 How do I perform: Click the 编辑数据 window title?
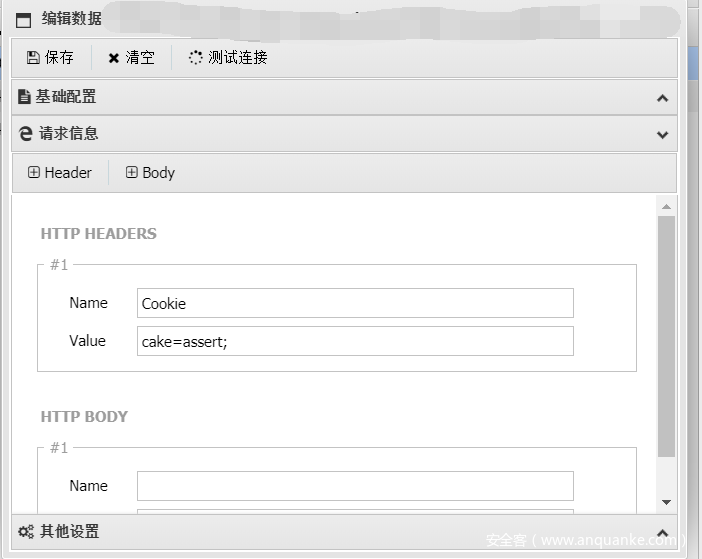click(72, 19)
